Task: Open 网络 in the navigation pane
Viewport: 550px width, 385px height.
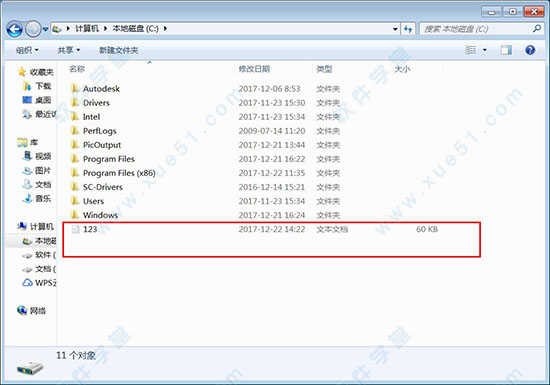Action: pos(38,311)
